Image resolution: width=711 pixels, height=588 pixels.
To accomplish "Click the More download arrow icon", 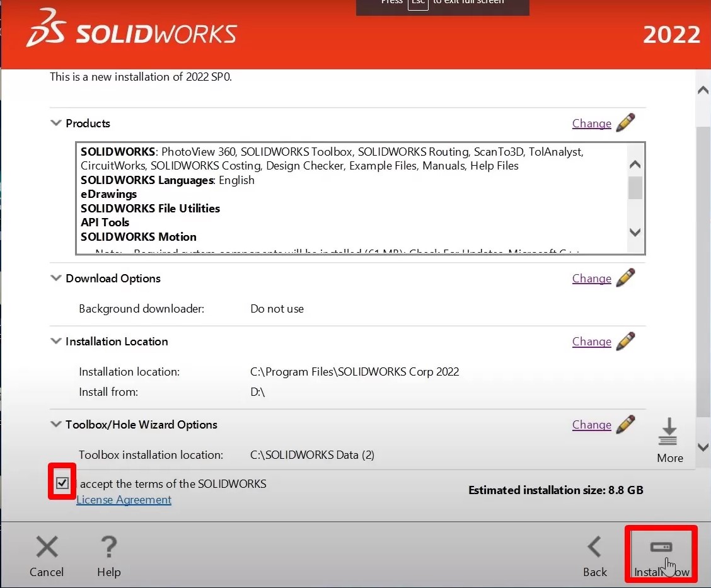I will point(668,432).
